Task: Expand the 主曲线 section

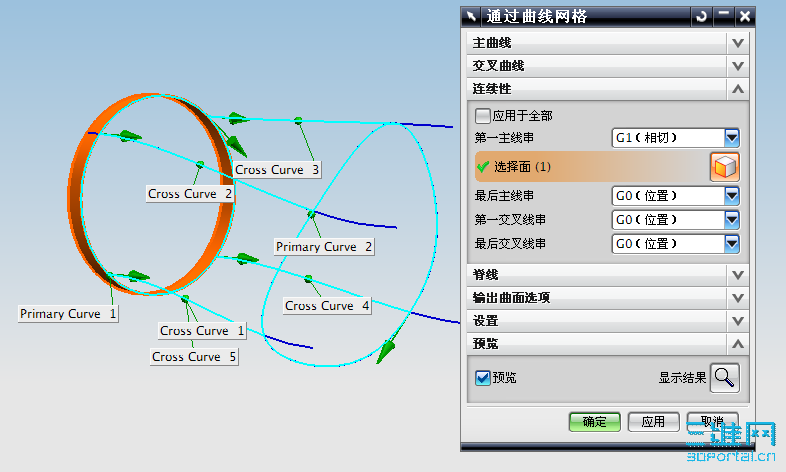Action: point(608,43)
